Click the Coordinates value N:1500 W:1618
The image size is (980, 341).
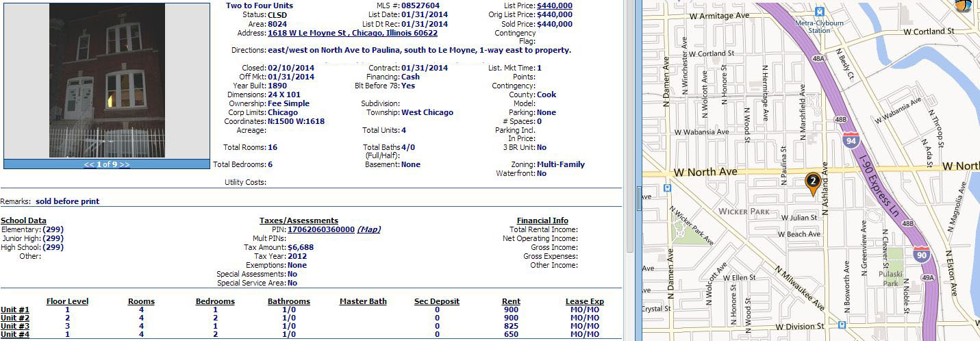click(296, 121)
